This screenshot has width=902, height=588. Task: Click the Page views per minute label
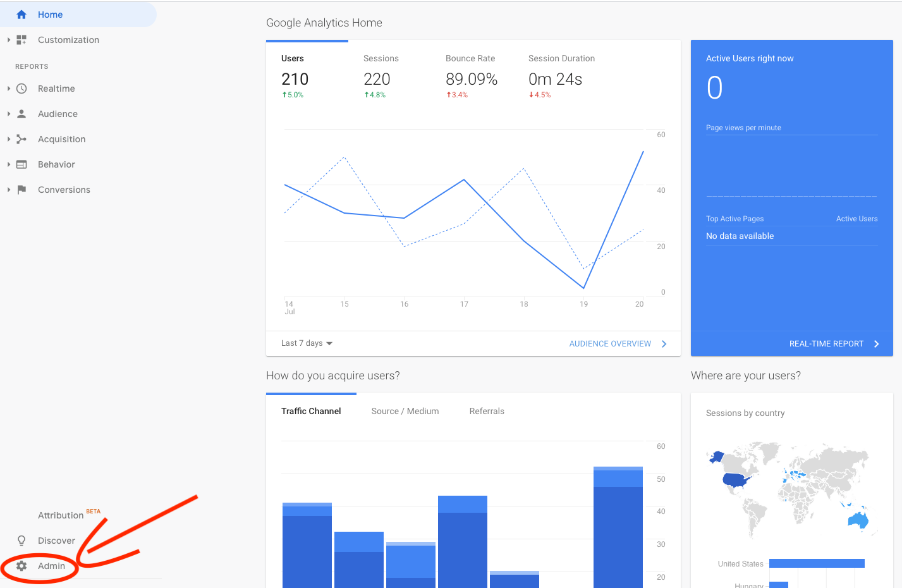pos(743,128)
